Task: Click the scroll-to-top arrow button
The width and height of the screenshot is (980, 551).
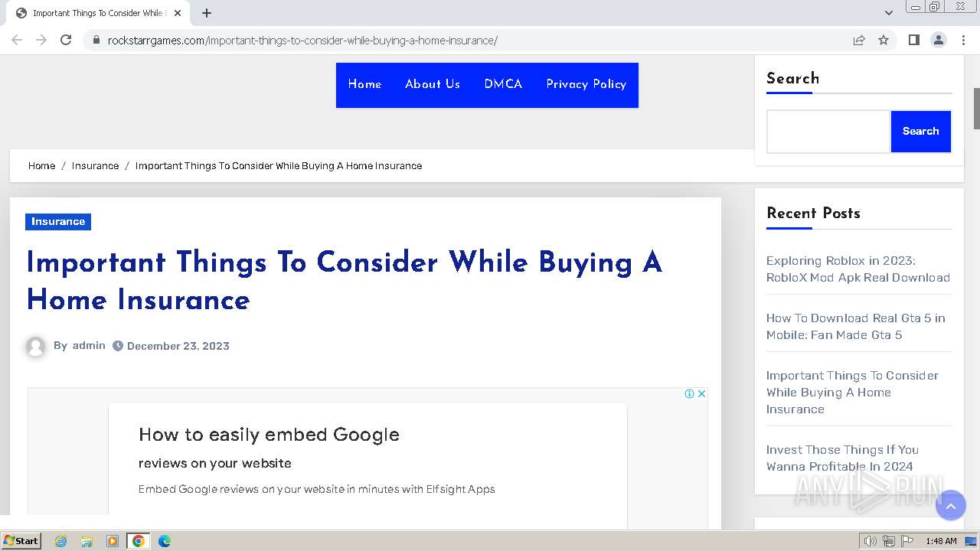Action: (x=951, y=506)
